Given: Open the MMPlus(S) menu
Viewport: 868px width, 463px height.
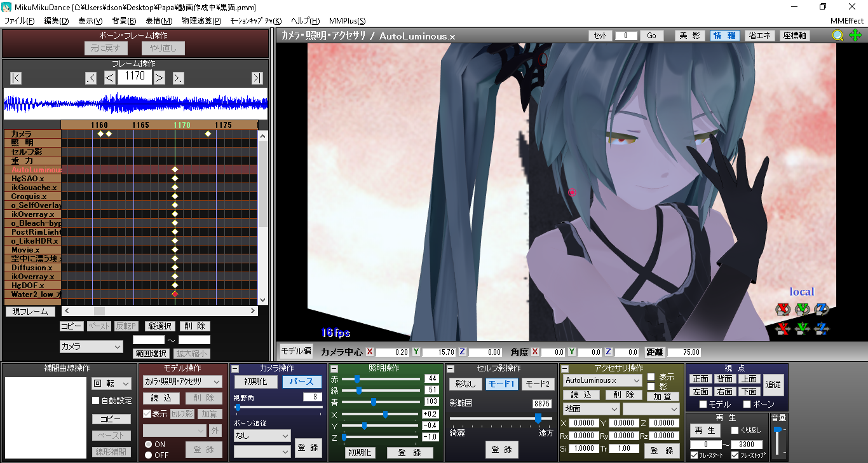Looking at the screenshot, I should point(347,21).
